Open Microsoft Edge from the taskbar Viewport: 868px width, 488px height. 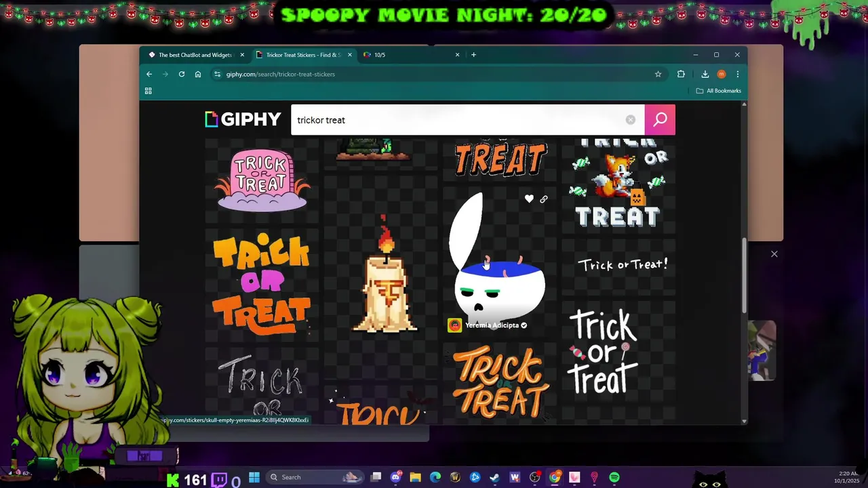(435, 477)
